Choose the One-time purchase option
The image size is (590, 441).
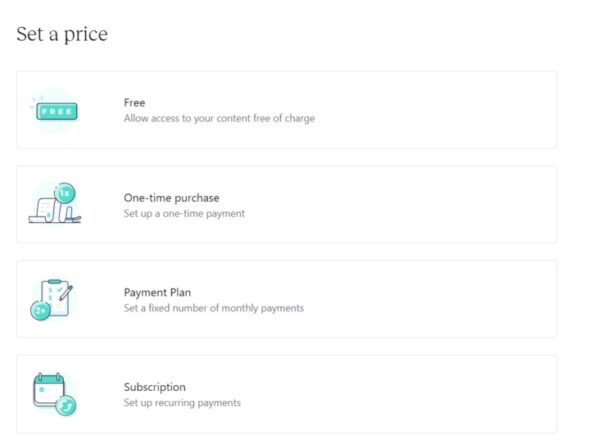coord(287,204)
